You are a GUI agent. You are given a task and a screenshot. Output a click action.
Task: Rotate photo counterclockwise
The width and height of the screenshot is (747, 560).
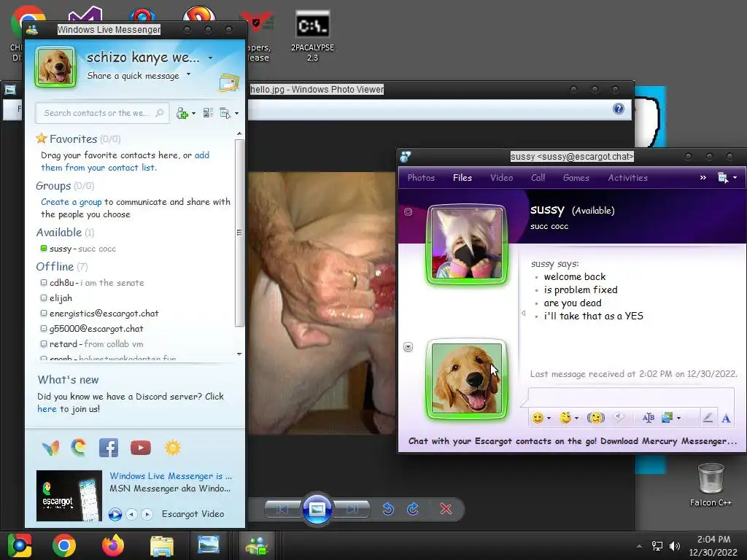point(388,509)
